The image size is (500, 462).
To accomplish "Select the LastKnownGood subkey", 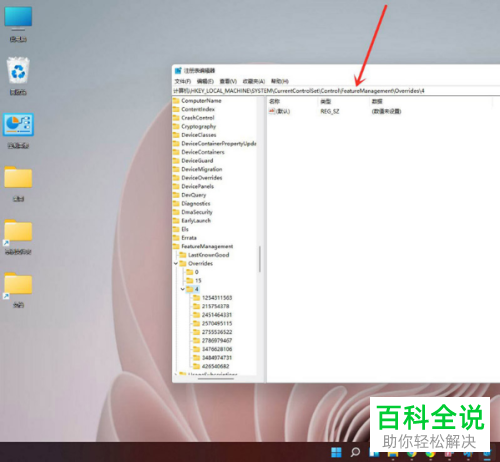I will pyautogui.click(x=209, y=255).
